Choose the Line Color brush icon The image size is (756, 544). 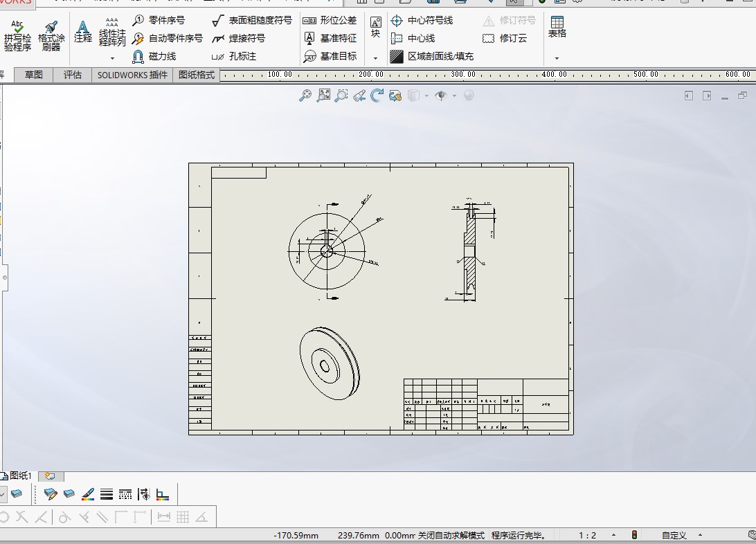(x=88, y=494)
